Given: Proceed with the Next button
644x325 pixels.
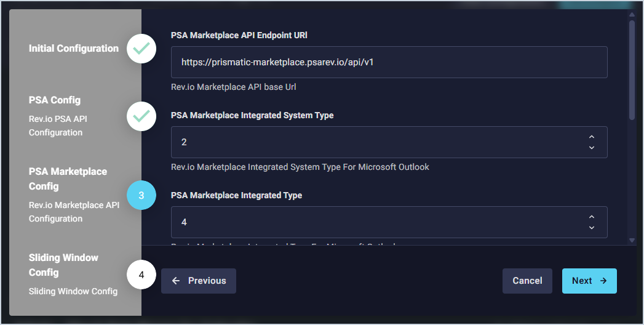Looking at the screenshot, I should pos(589,281).
